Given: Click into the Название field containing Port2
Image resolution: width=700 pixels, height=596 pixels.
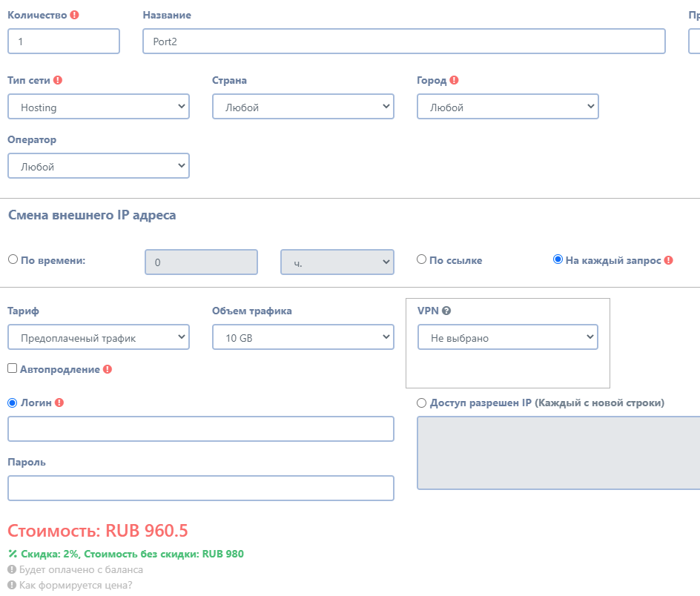Looking at the screenshot, I should tap(403, 42).
